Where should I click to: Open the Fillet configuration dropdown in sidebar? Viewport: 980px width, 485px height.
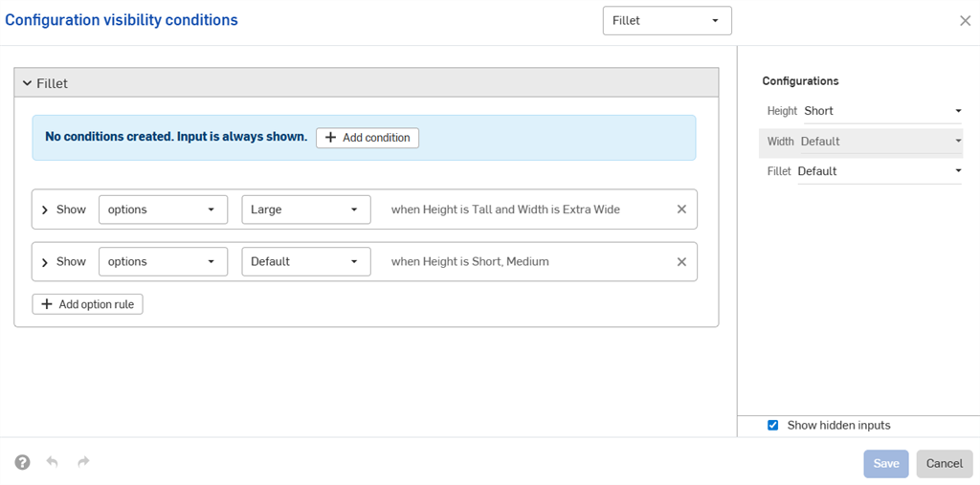880,171
